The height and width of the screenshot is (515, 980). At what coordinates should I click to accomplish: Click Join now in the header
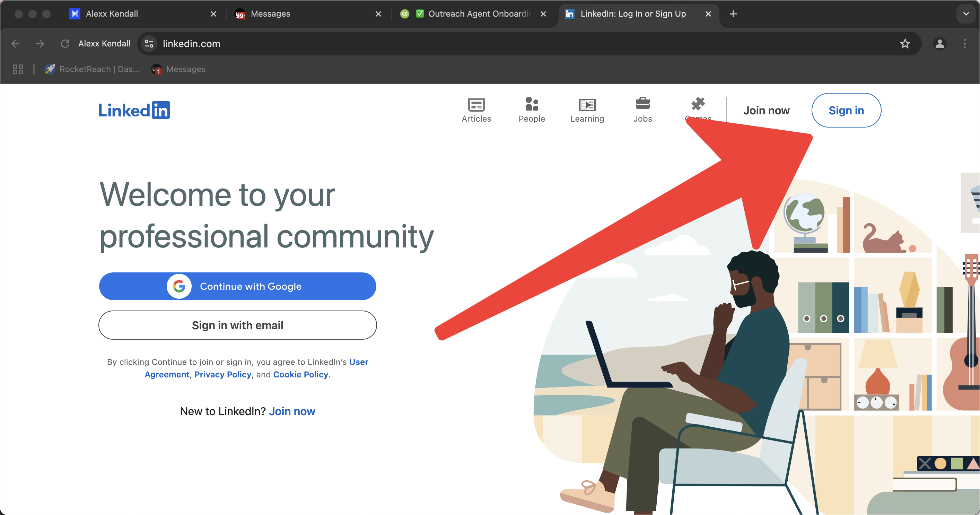766,110
